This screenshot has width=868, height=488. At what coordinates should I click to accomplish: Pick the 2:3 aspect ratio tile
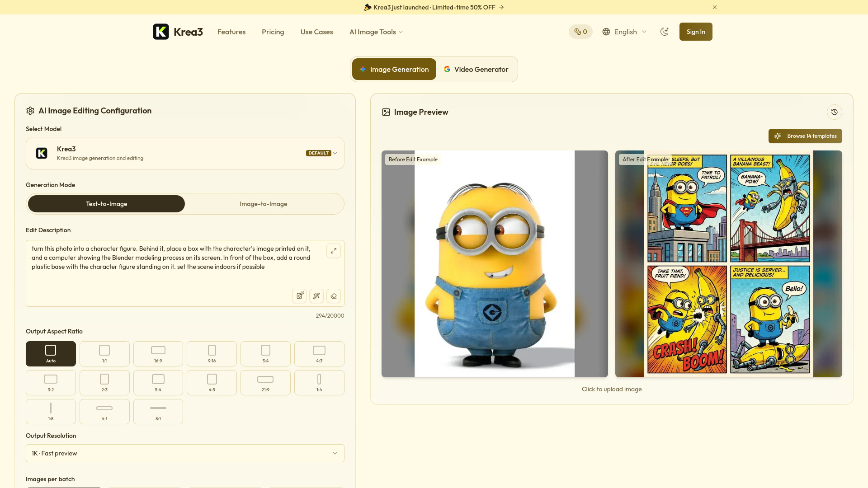tap(104, 383)
